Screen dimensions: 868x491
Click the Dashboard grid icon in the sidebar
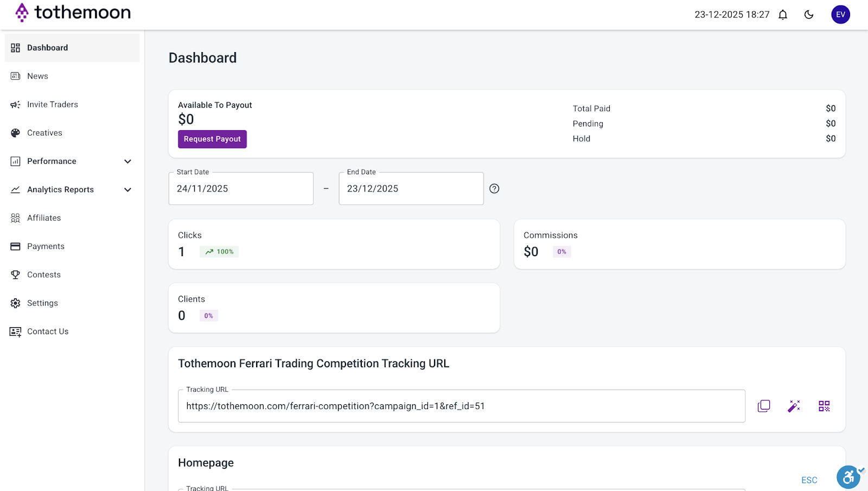15,48
